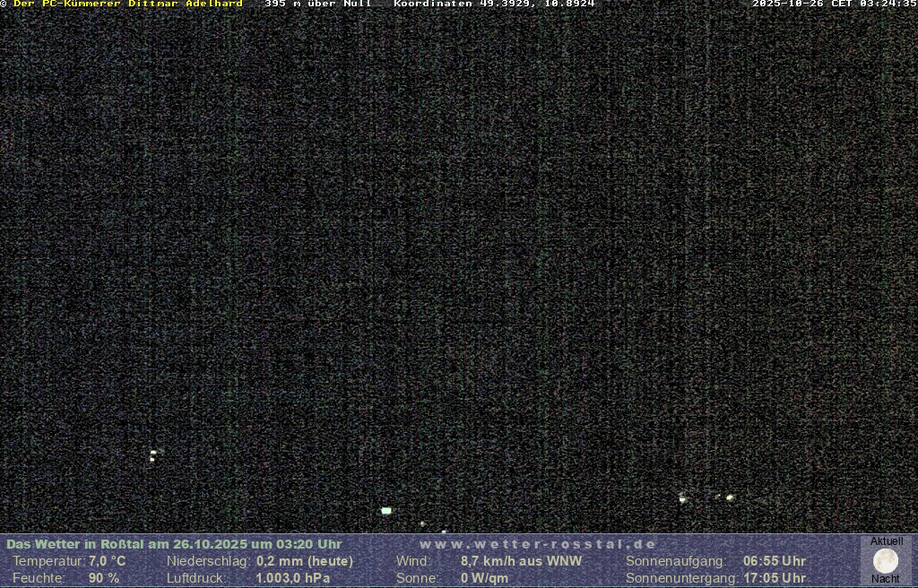The width and height of the screenshot is (918, 588).
Task: Click the 'Das Wetter in Roßtal' headline
Action: [x=174, y=544]
